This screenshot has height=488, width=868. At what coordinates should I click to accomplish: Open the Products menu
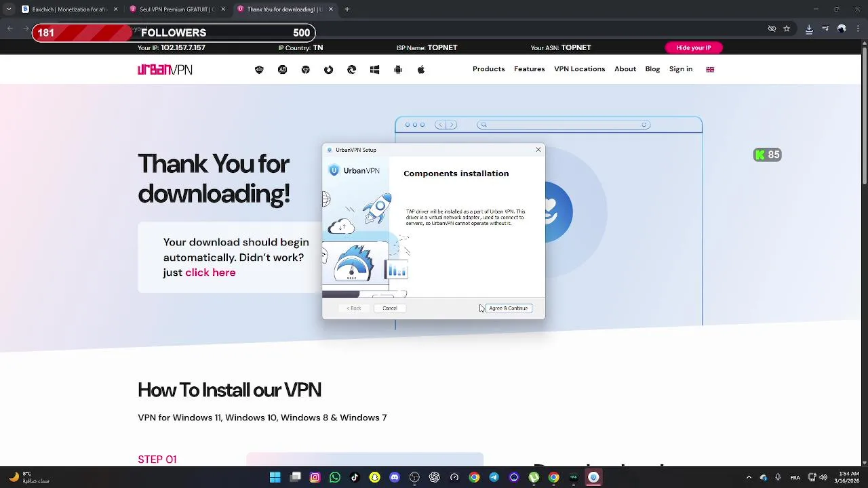489,69
